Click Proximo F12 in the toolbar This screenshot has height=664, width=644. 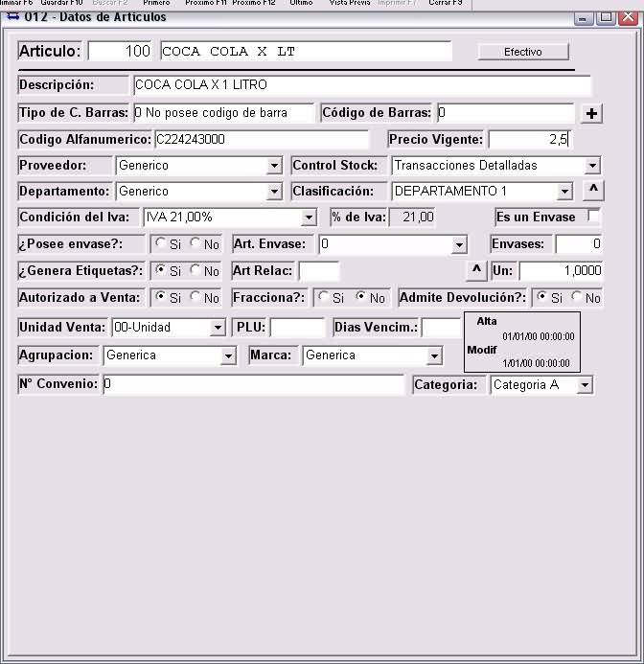[x=254, y=3]
